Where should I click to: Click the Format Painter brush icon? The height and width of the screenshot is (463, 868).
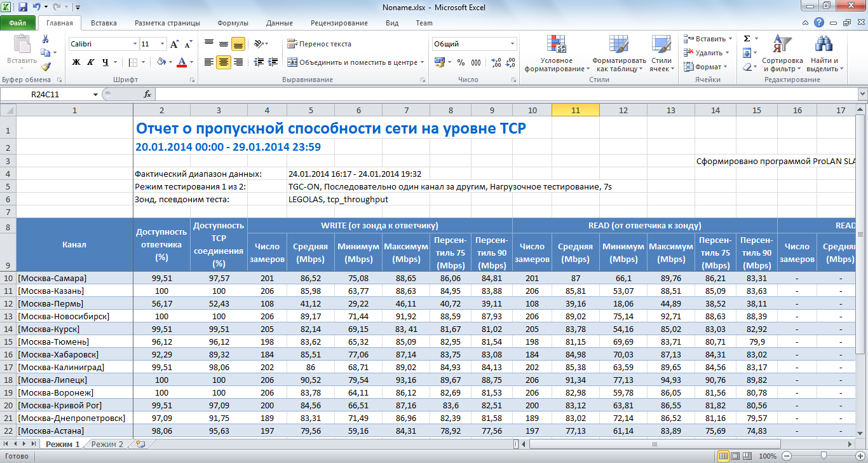(x=45, y=67)
